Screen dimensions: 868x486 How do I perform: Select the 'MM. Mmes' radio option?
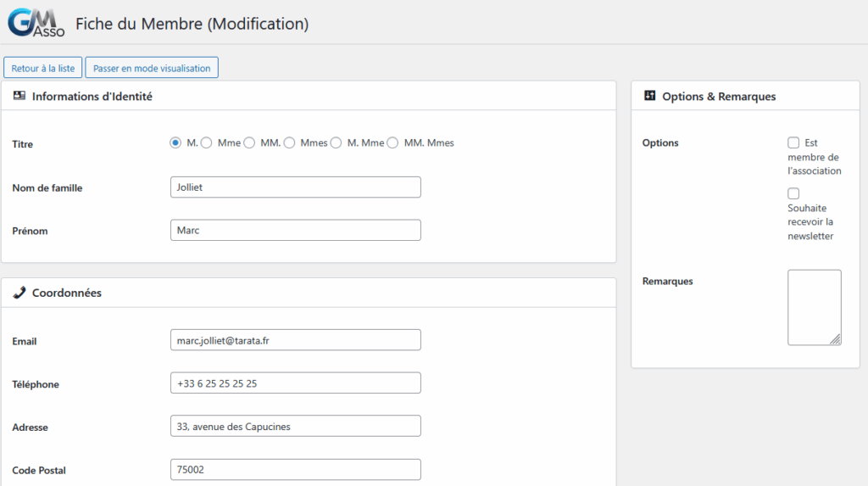pos(392,143)
